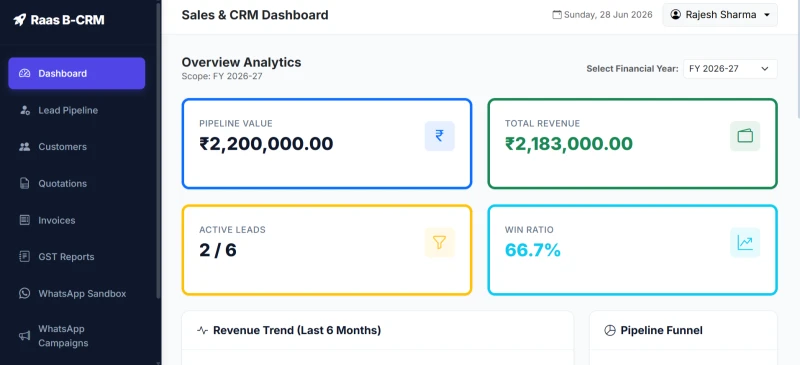Click the Scope: FY 2026-27 text

[222, 77]
